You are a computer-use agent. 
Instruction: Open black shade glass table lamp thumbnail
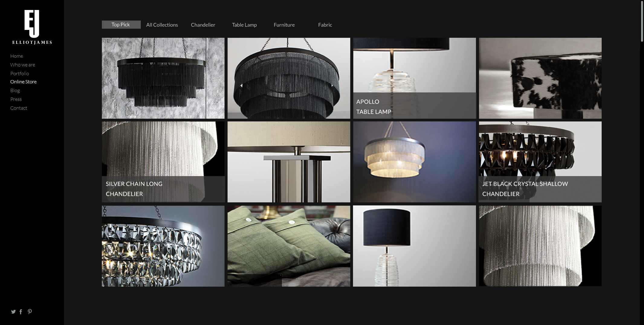pyautogui.click(x=415, y=246)
